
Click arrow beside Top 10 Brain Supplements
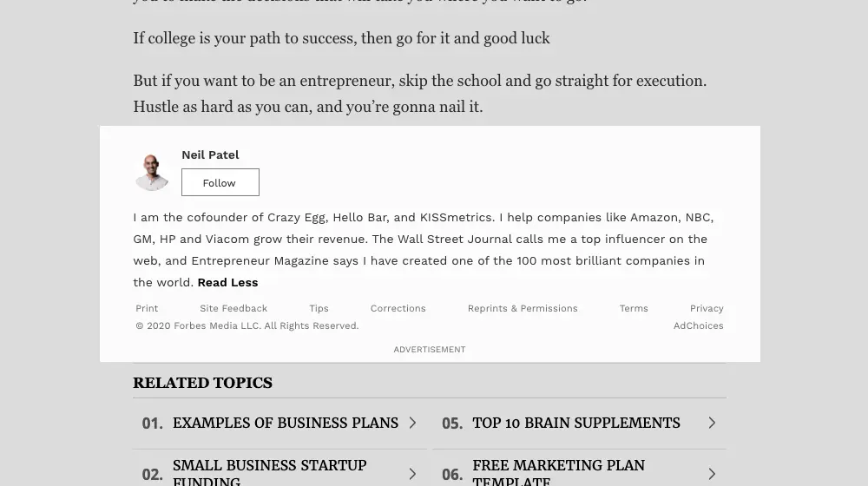712,423
